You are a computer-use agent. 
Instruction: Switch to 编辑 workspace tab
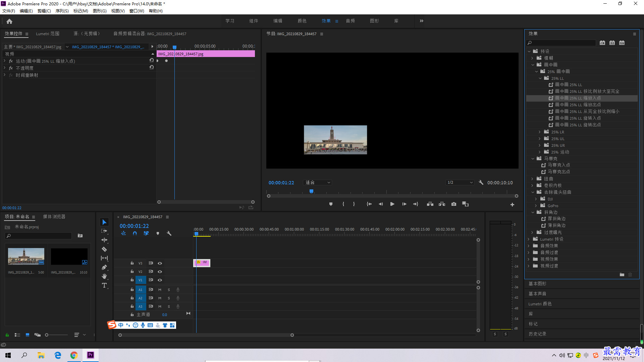(x=278, y=21)
